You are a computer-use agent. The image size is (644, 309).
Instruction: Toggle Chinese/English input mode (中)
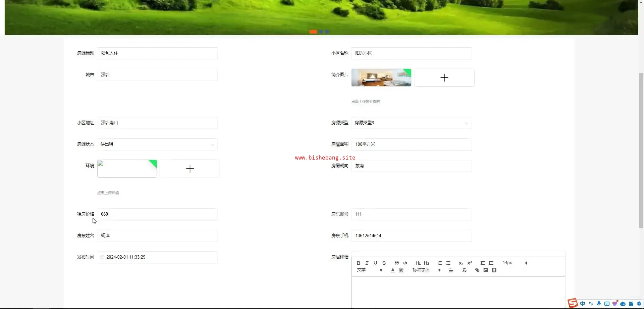[x=583, y=304]
